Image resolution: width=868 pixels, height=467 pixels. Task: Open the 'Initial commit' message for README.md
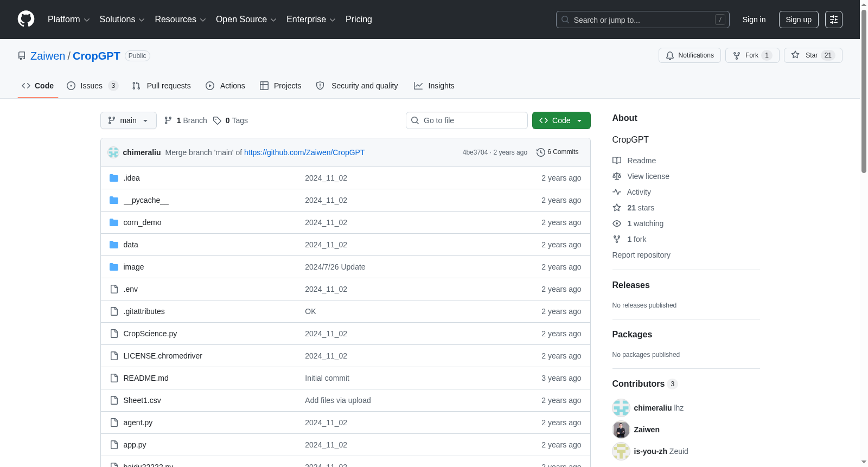point(327,378)
